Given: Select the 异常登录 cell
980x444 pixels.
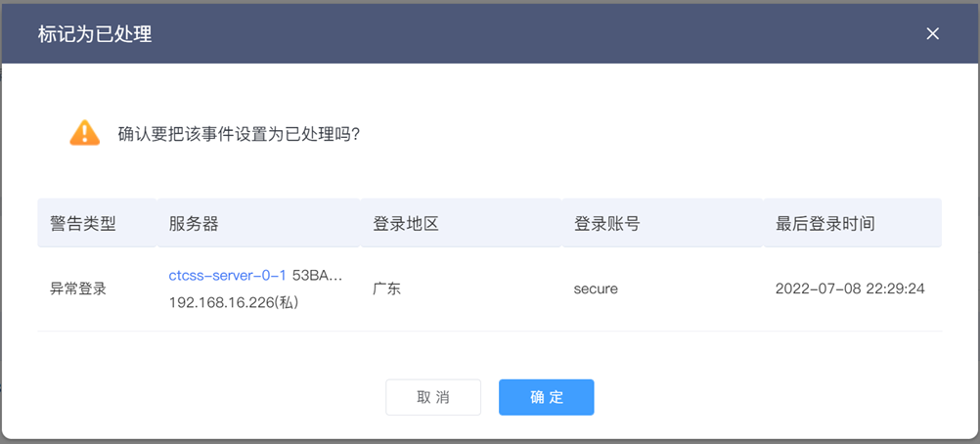Looking at the screenshot, I should click(78, 289).
